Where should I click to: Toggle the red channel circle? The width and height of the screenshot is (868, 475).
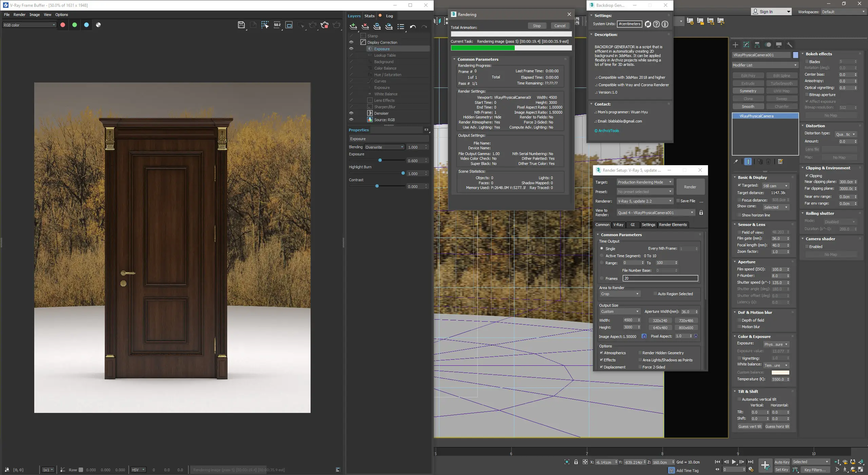point(63,25)
